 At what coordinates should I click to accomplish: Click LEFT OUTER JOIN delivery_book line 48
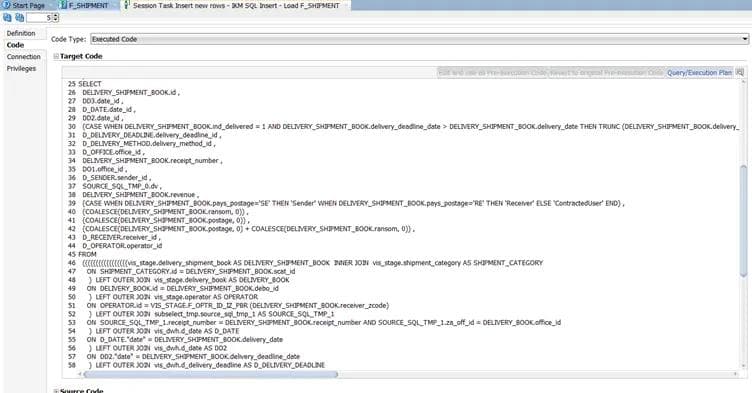click(189, 280)
